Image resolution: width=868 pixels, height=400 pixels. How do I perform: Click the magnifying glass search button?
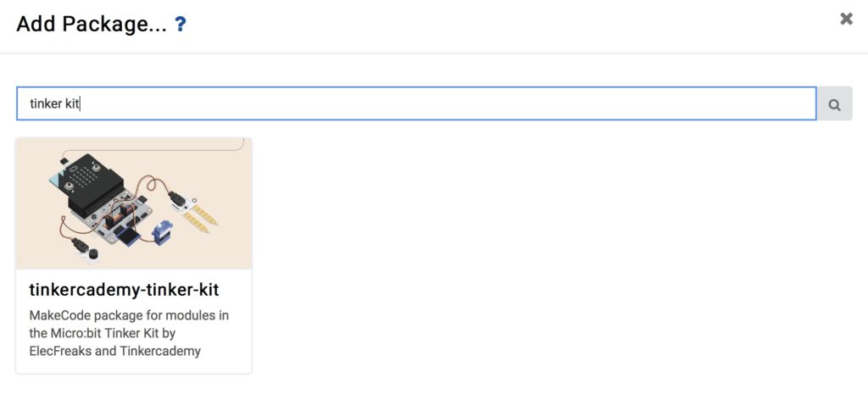coord(834,104)
